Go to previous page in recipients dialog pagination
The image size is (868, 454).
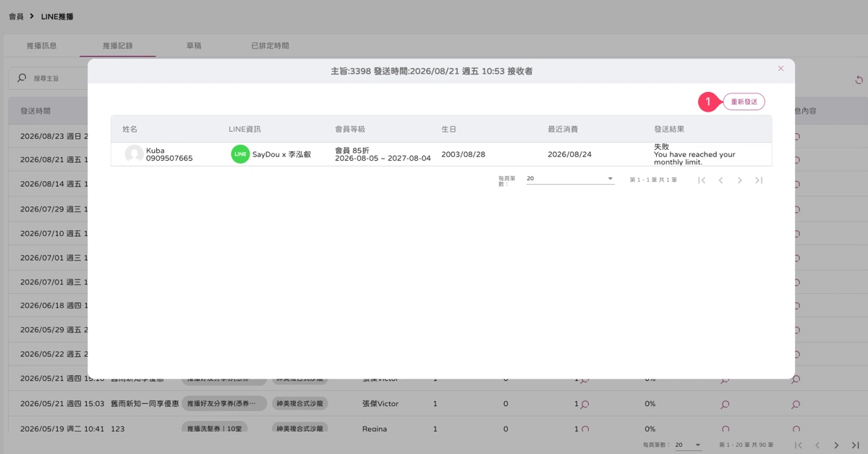720,180
